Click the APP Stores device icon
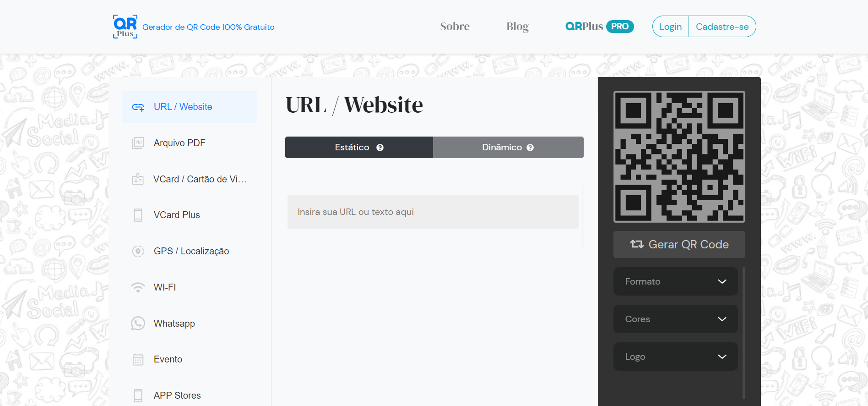The image size is (868, 406). point(138,395)
